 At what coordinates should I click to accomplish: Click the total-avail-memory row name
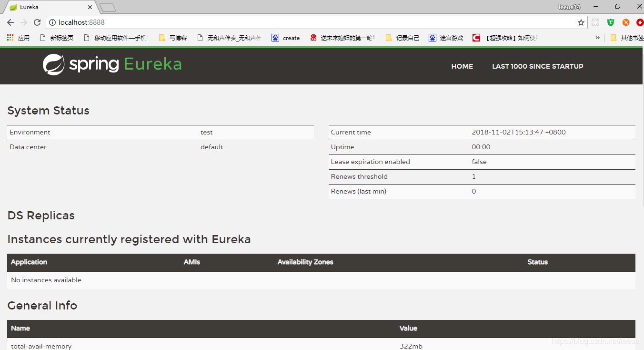41,346
